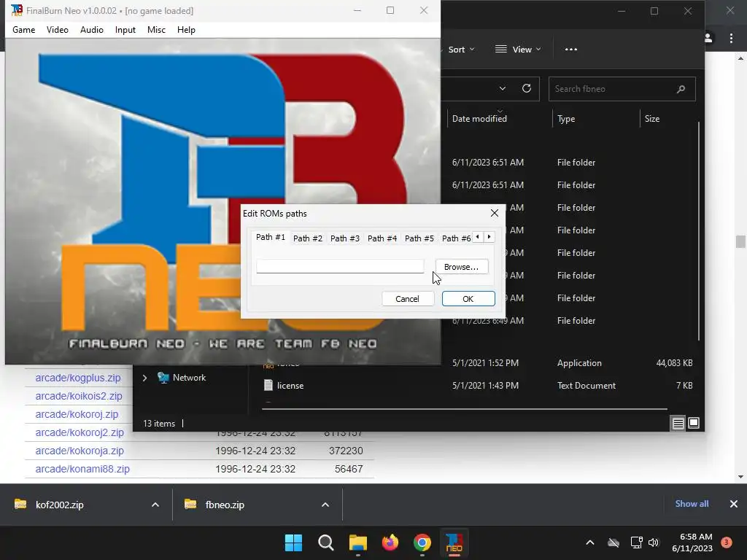Image resolution: width=747 pixels, height=560 pixels.
Task: Switch to the Path #5 tab
Action: (419, 238)
